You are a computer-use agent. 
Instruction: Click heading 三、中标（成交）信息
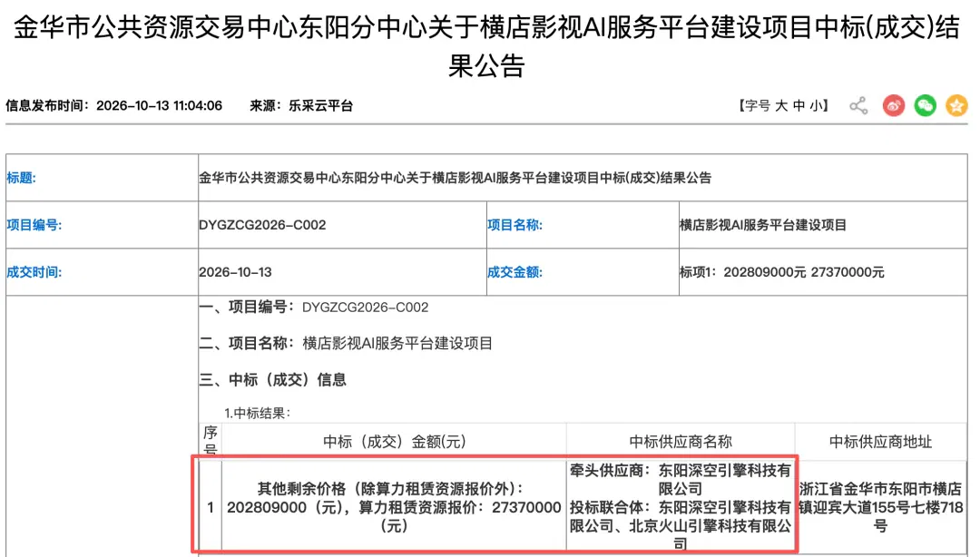point(272,379)
